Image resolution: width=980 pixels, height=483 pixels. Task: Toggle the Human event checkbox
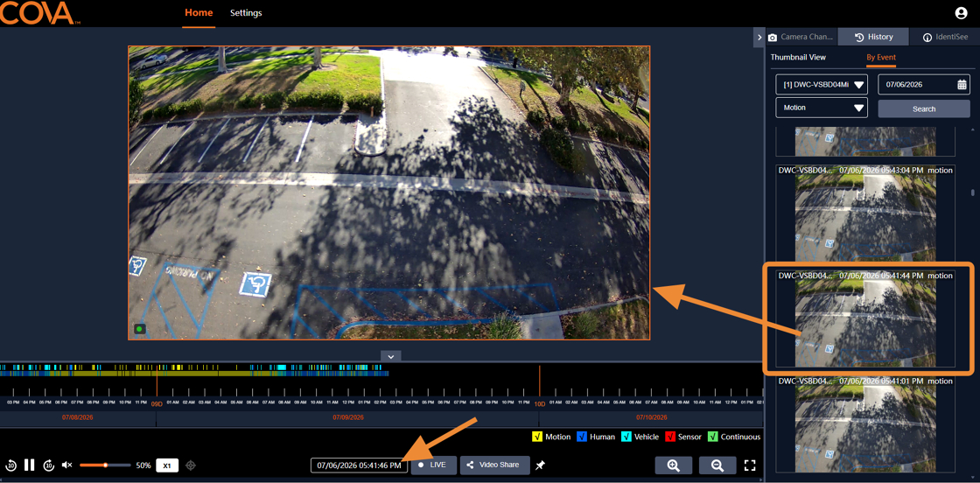582,437
